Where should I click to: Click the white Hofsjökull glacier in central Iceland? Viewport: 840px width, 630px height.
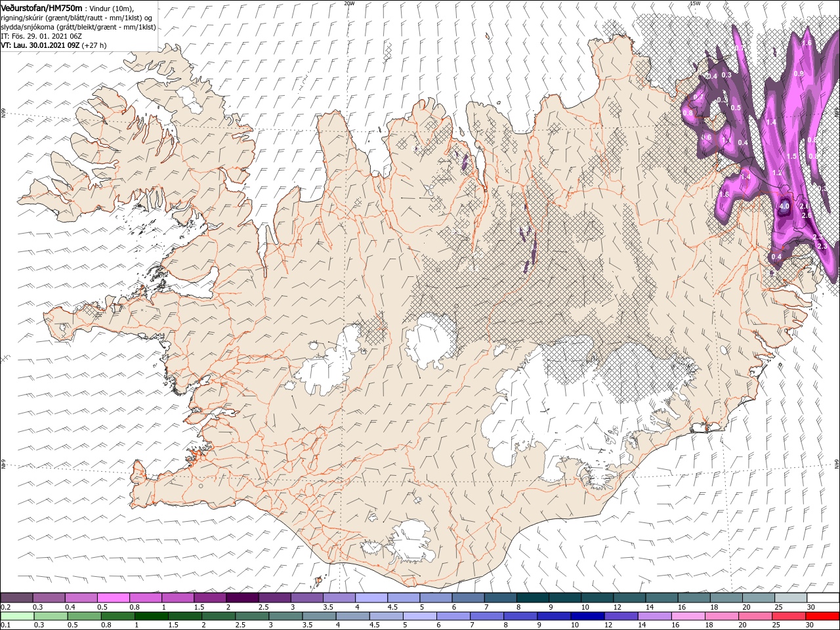point(430,339)
